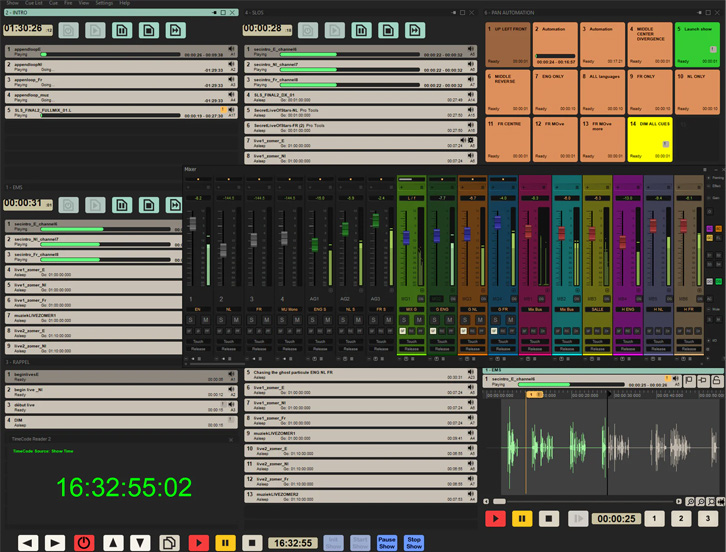Click the Pause Show button

[387, 542]
